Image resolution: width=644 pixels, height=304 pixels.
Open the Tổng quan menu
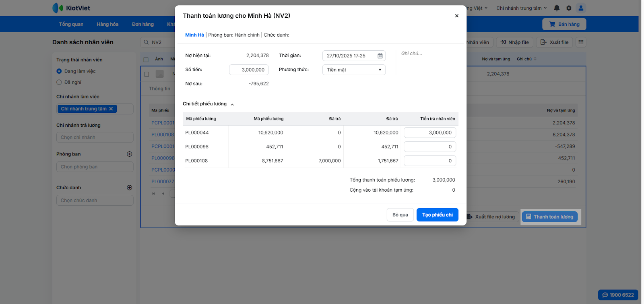click(71, 24)
